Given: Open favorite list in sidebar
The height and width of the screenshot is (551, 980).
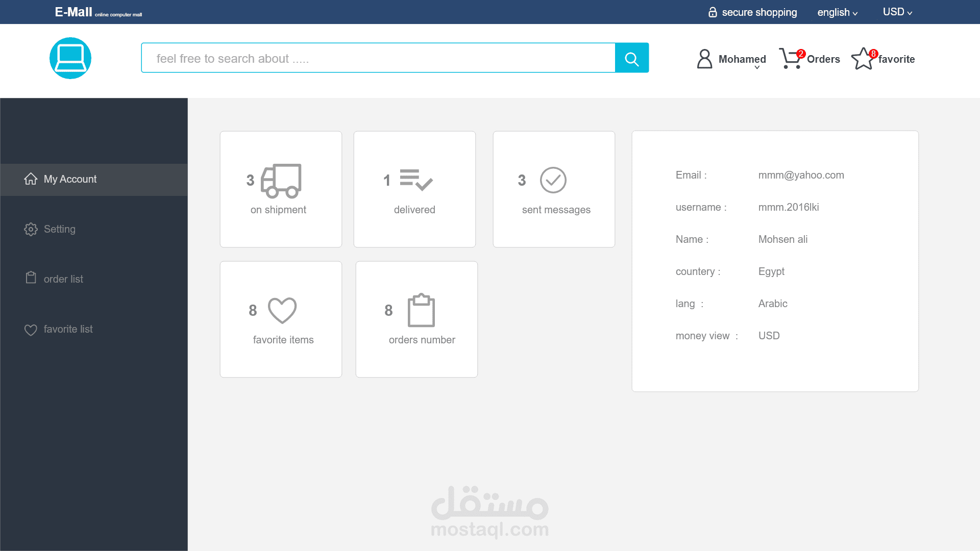Looking at the screenshot, I should (x=68, y=329).
